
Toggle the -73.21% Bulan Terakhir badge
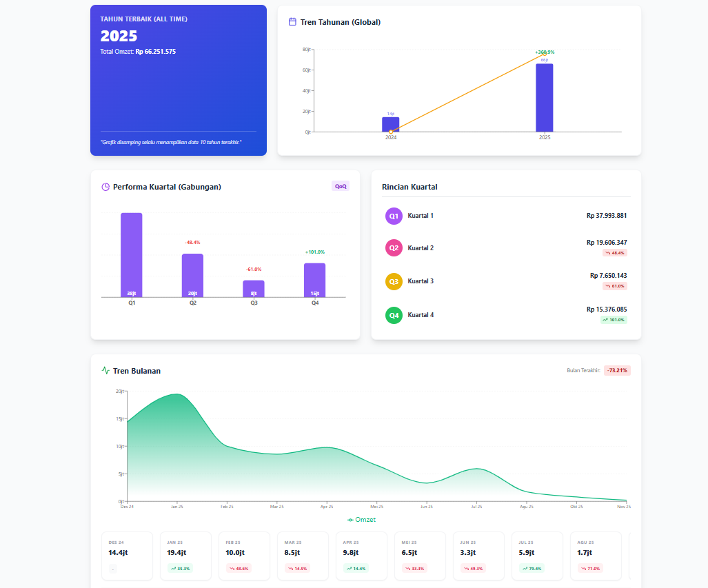tap(616, 370)
